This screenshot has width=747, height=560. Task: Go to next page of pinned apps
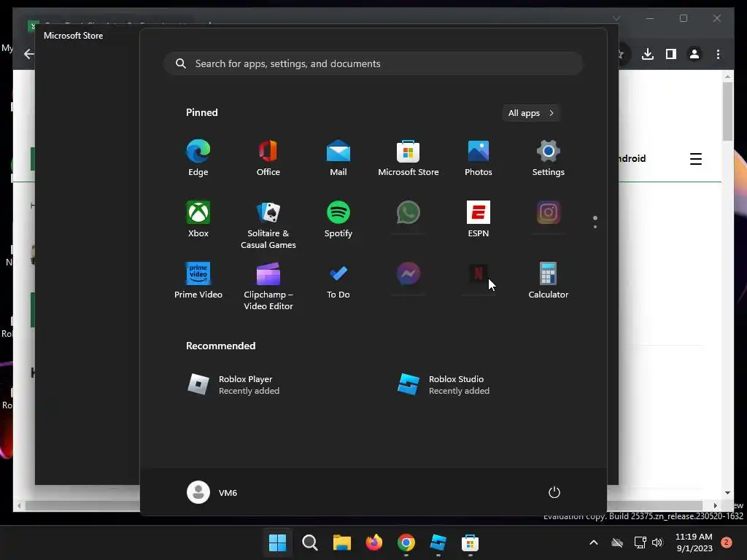(595, 227)
